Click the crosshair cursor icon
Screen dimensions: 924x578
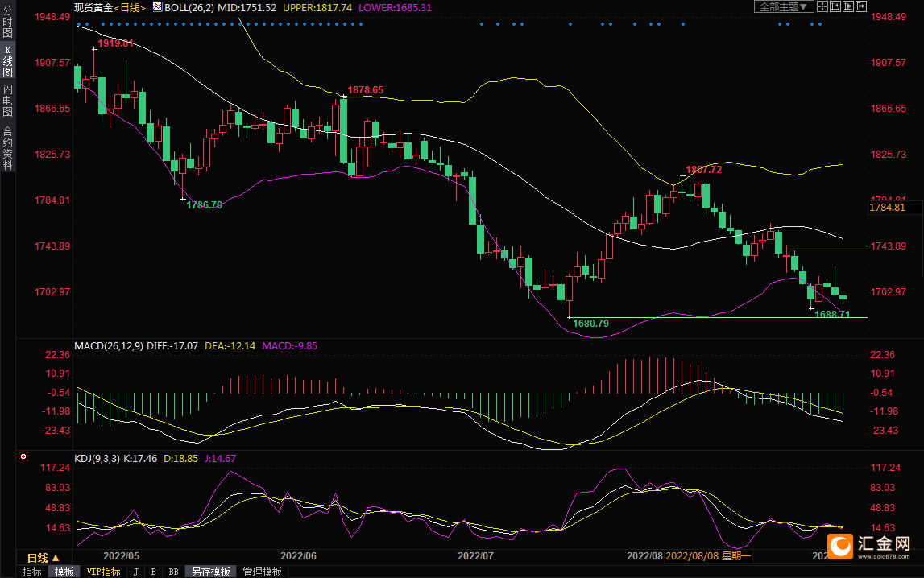[x=822, y=6]
